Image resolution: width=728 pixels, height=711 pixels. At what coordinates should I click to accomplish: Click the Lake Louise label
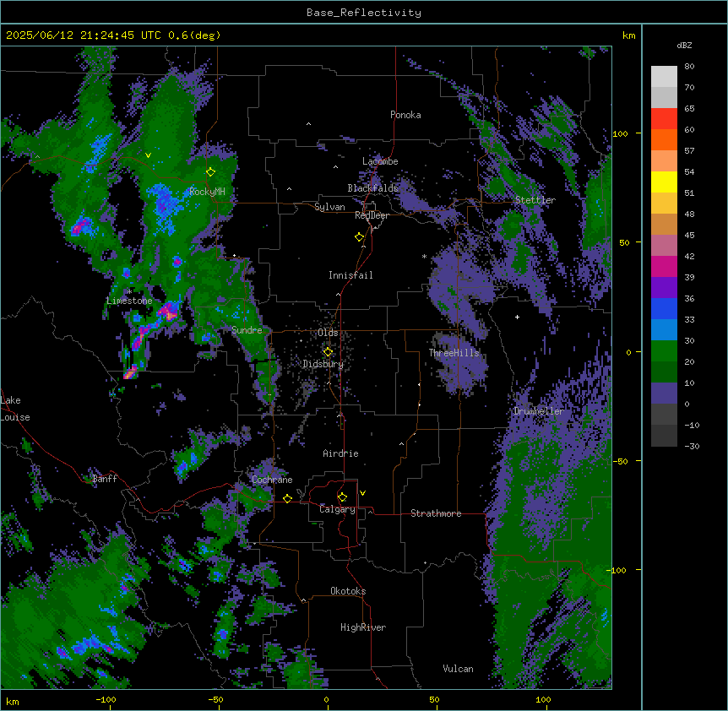pyautogui.click(x=15, y=409)
